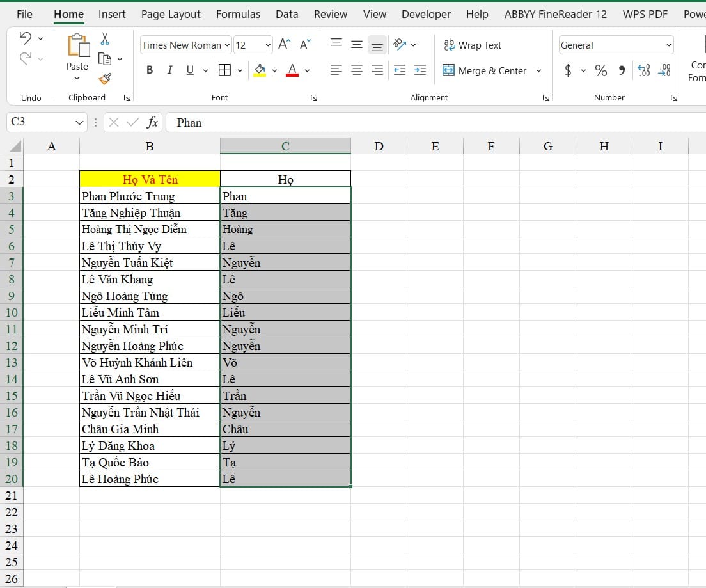This screenshot has height=588, width=706.
Task: Toggle Bold formatting
Action: coord(150,70)
